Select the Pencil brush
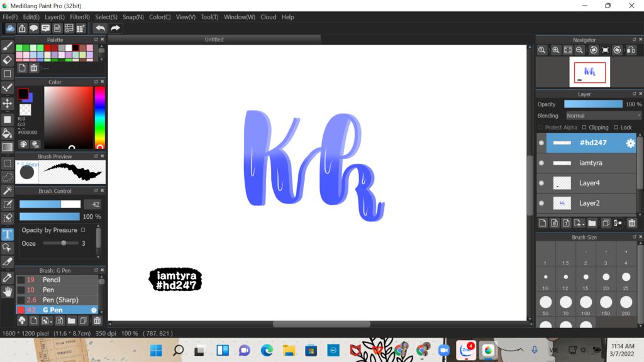Screen dimensions: 644x362 click(x=57, y=280)
